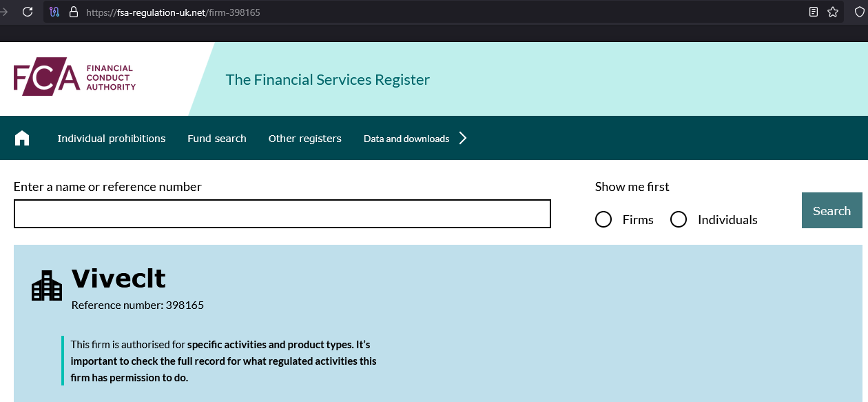This screenshot has width=868, height=402.
Task: Bookmark this page with the star icon
Action: point(833,12)
